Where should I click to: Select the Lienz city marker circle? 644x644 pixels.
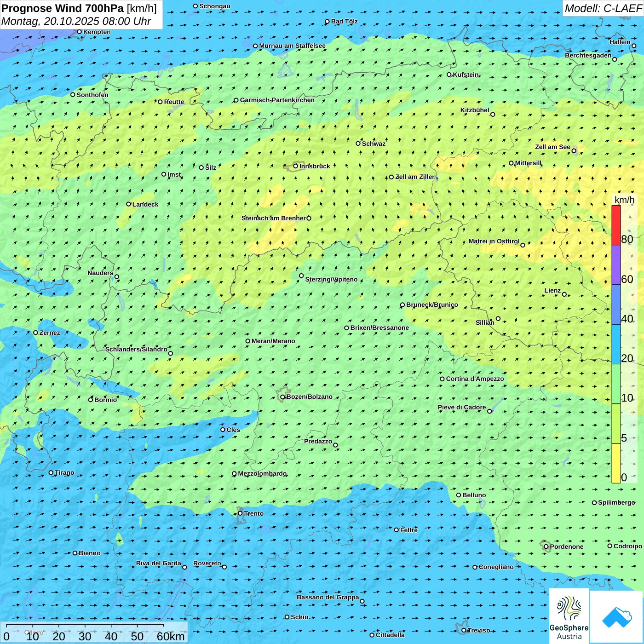point(564,294)
